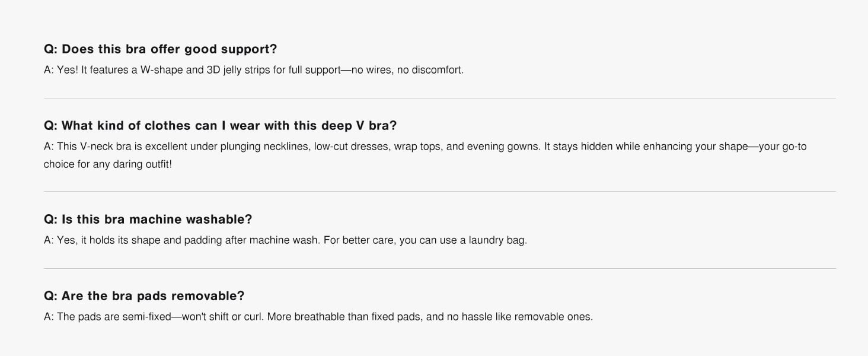Click the divider line below the support answer
This screenshot has width=868, height=356.
click(439, 98)
